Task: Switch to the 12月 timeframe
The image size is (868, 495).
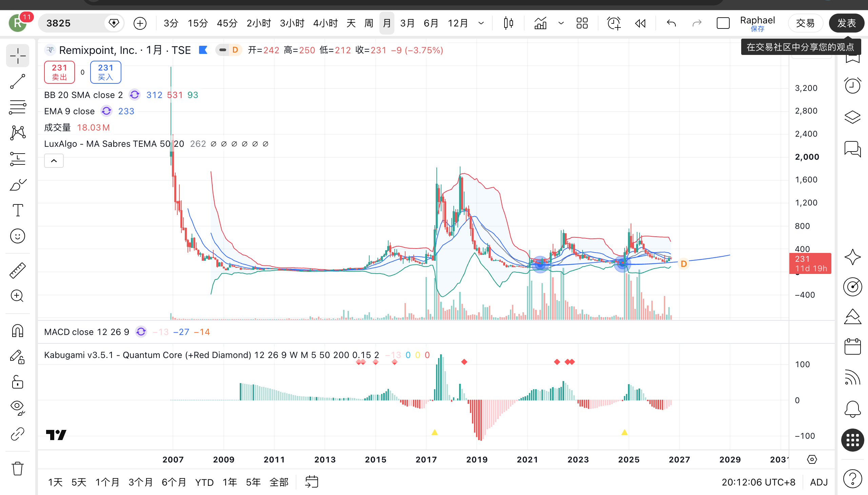Action: (458, 23)
